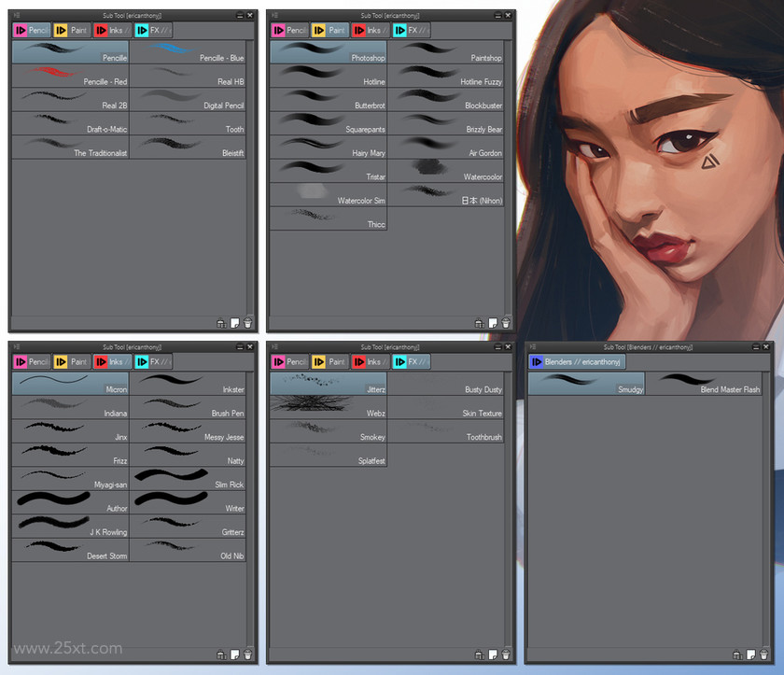Open panel menu in Blenders Sub Tool panel
Viewport: 784px width, 675px height.
click(533, 346)
